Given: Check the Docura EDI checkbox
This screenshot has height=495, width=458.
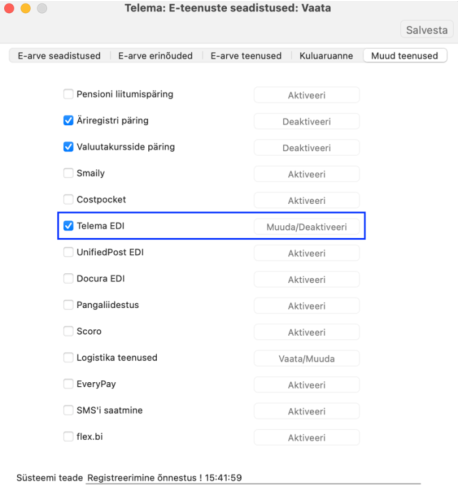Looking at the screenshot, I should (68, 278).
